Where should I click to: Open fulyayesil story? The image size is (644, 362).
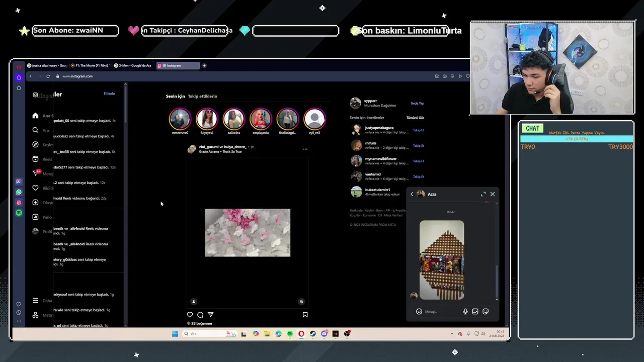[207, 119]
